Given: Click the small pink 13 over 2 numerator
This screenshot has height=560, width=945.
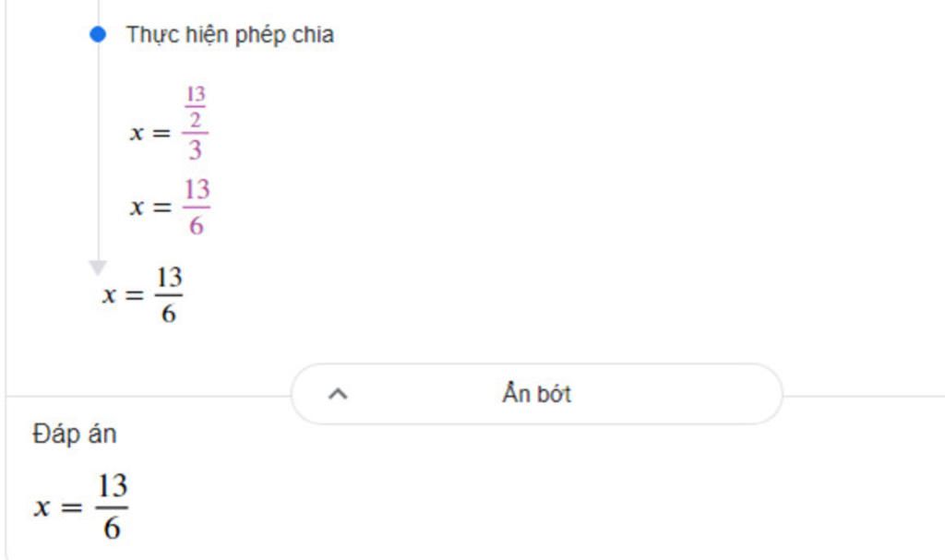Looking at the screenshot, I should (195, 106).
